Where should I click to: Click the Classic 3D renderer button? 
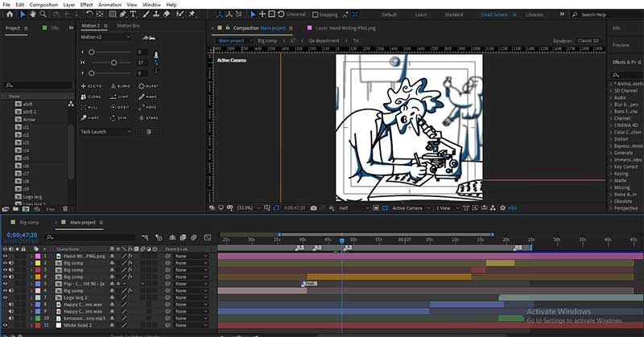pyautogui.click(x=588, y=41)
